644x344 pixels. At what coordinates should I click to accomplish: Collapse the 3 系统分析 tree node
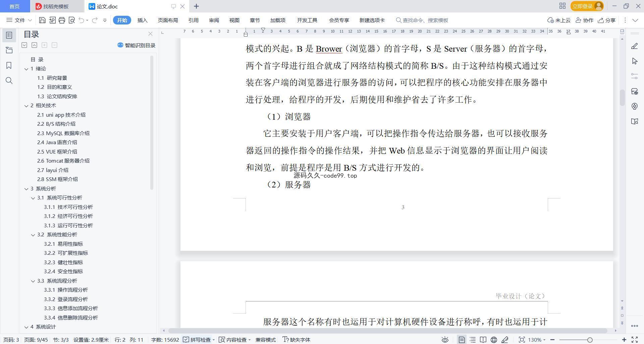coord(26,189)
